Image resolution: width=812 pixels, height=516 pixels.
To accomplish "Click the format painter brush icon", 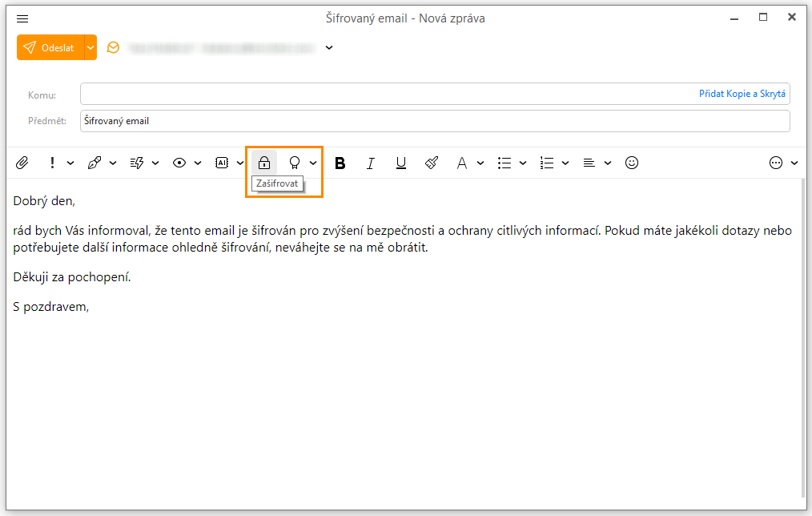I will (x=432, y=163).
